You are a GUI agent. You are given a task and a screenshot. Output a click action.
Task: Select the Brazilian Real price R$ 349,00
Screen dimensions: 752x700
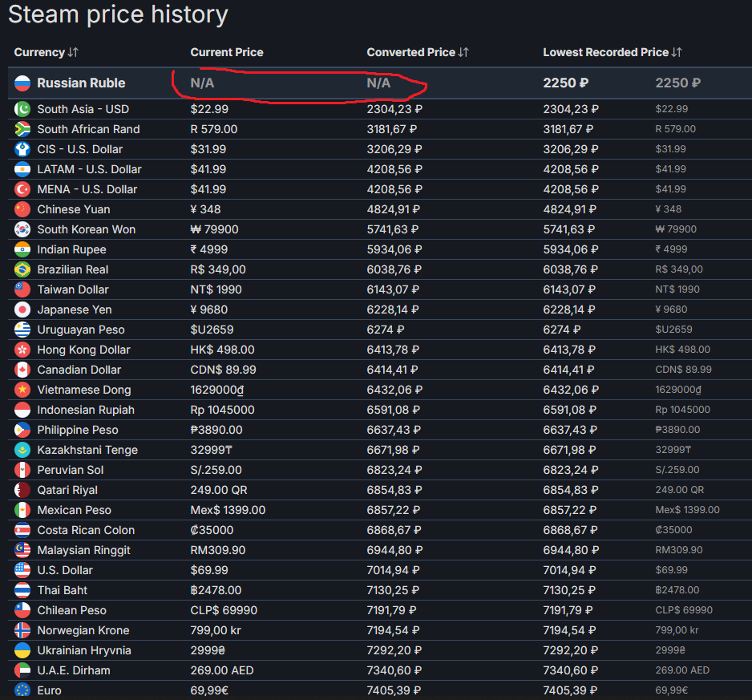tap(218, 269)
